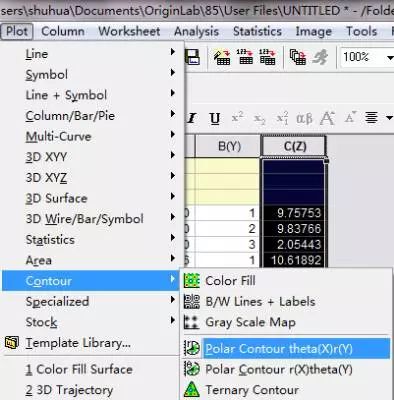
Task: Expand the text alignment dropdown arrow
Action: coord(389,118)
